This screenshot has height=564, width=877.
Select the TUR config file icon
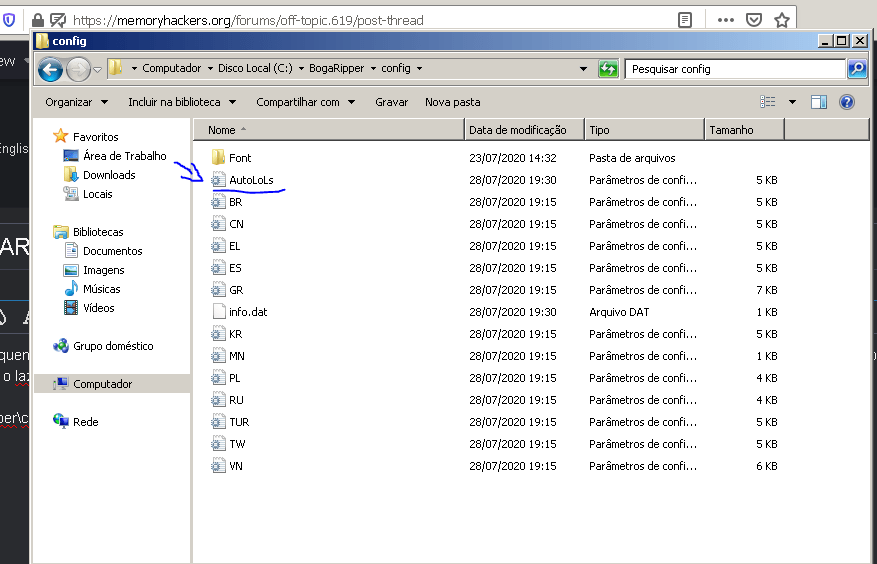pos(218,422)
